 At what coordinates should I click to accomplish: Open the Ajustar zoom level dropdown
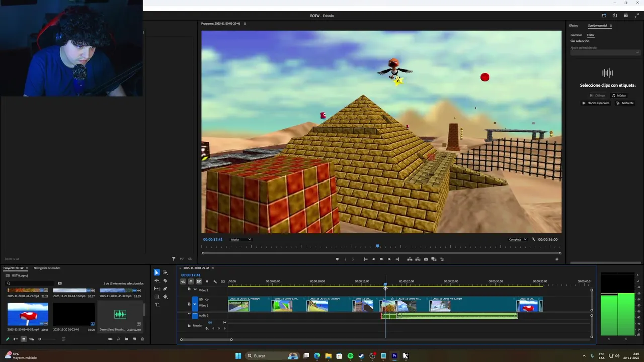coord(240,239)
